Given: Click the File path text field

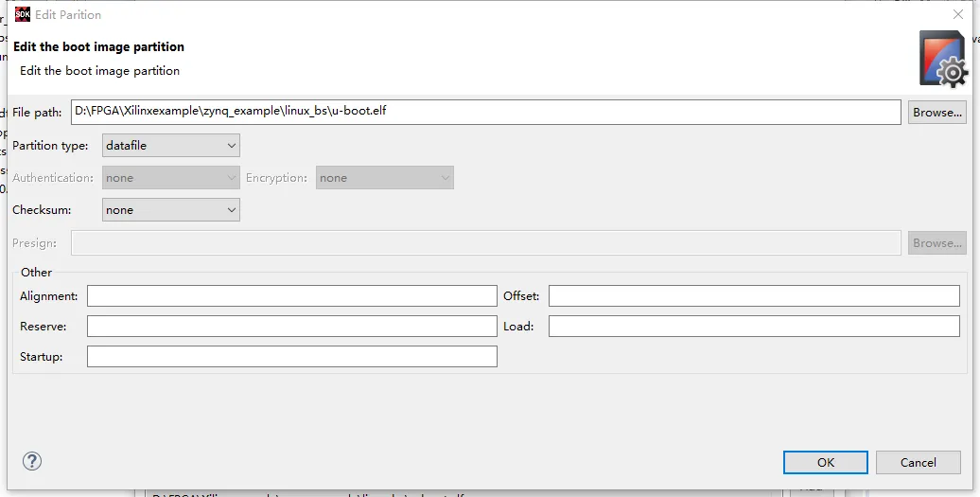Looking at the screenshot, I should (x=486, y=112).
